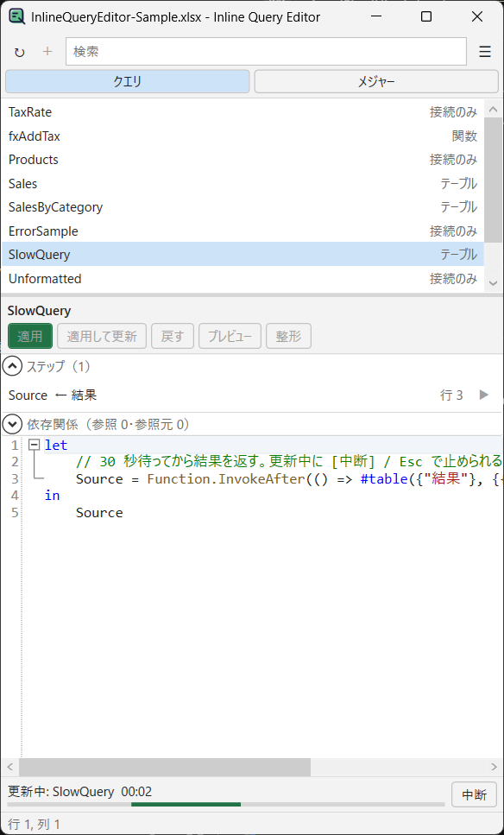Viewport: 504px width, 835px height.
Task: Select the SlowQuery query row
Action: click(243, 254)
